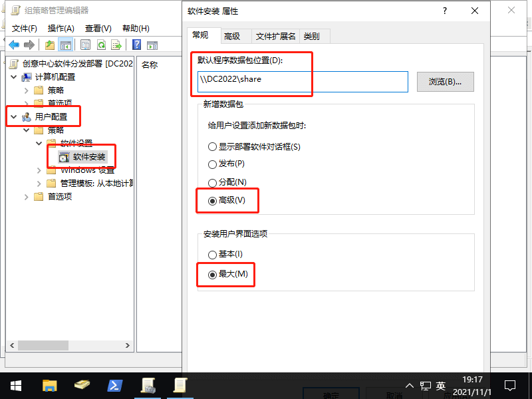Screen dimensions: 532x399
Task: Open File Explorer from the taskbar
Action: coord(49,386)
